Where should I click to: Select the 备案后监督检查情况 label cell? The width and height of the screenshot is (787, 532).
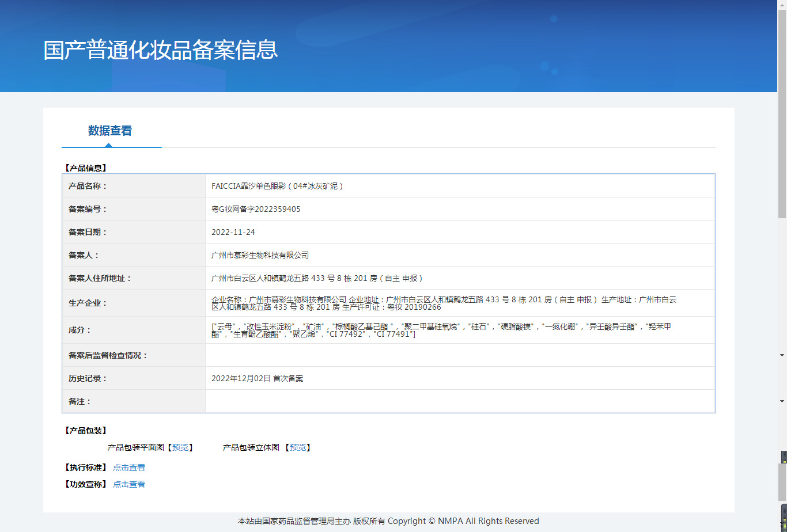134,355
